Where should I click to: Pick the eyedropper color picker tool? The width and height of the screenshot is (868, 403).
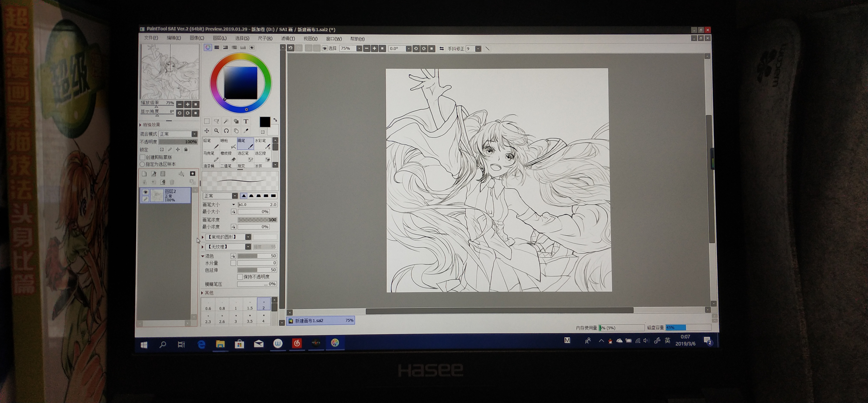click(246, 131)
